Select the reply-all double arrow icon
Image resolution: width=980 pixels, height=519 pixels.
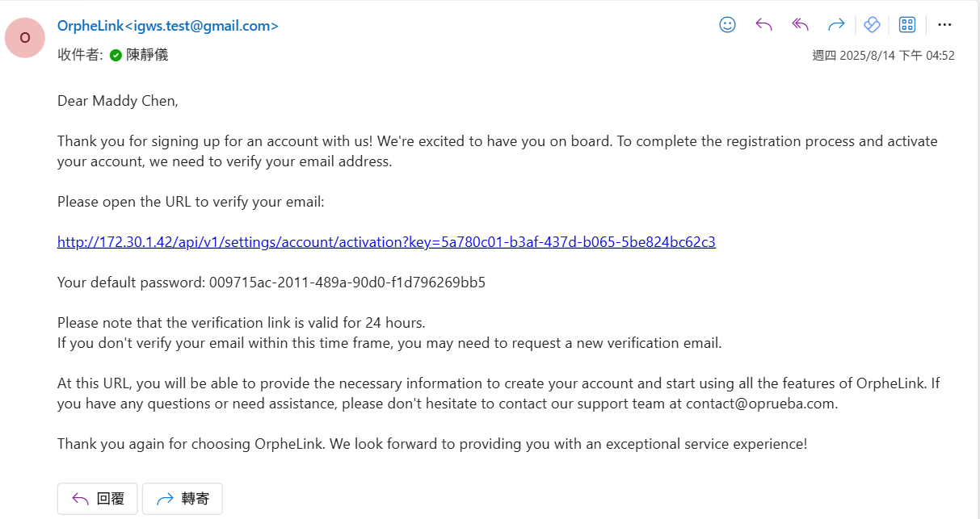tap(800, 25)
